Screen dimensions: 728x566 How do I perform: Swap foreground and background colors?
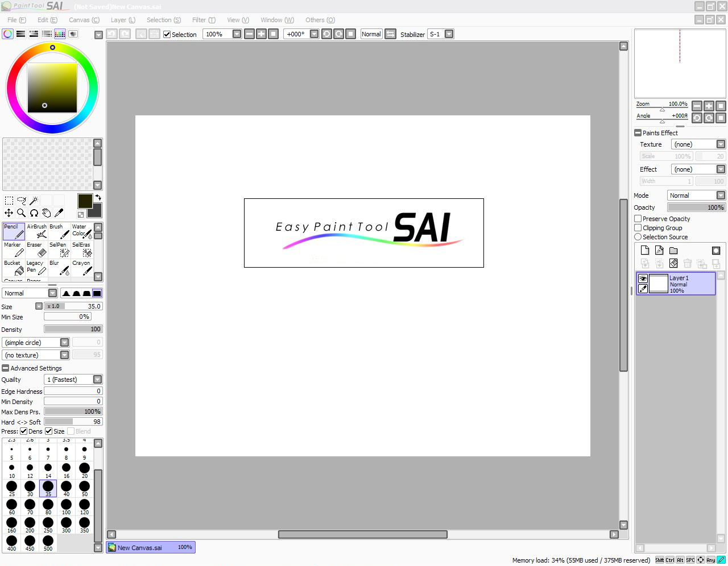click(x=98, y=198)
